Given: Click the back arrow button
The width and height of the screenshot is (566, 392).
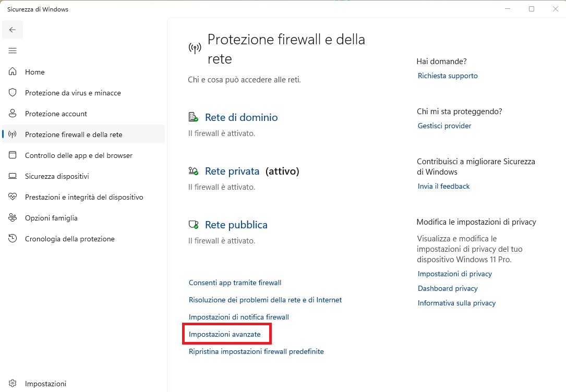Looking at the screenshot, I should 13,30.
